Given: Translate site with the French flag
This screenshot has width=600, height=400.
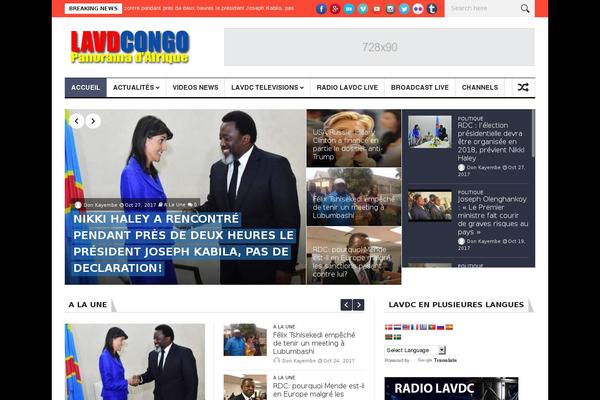Looking at the screenshot, I should click(414, 327).
